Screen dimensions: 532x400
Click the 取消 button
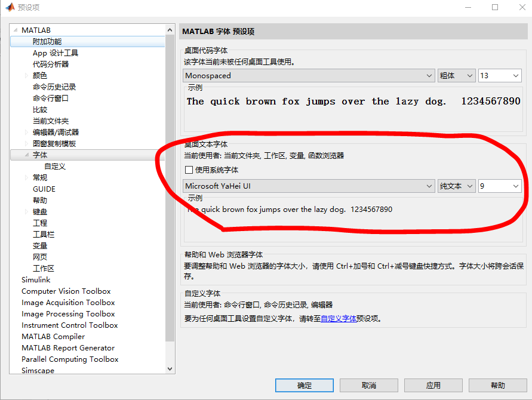tap(369, 386)
